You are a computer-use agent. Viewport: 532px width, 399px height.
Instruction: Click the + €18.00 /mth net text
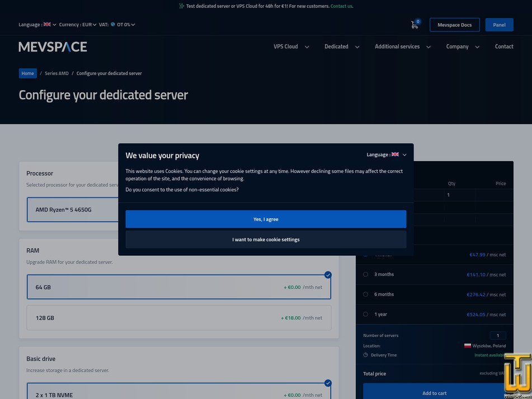coord(302,318)
